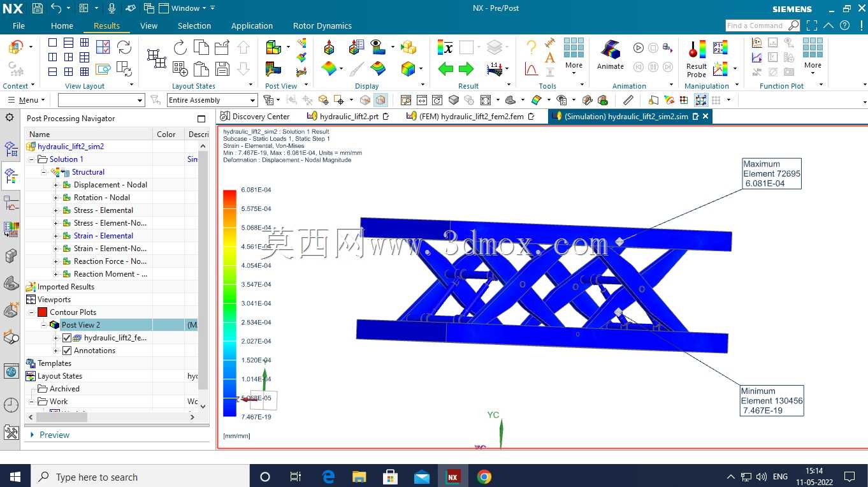Expand the Displacement - Nodal result node
The image size is (868, 487).
coord(55,185)
